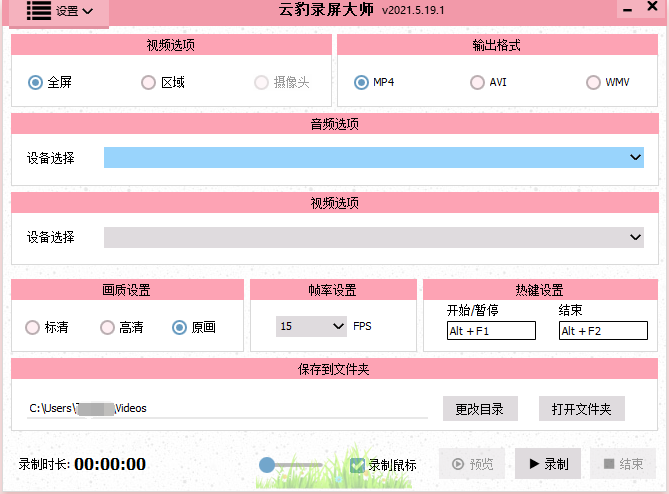
Task: Click the 00:00:00 recording duration
Action: pos(110,464)
